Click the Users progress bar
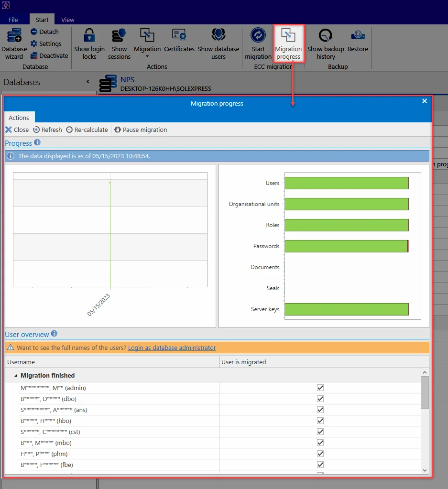Viewport: 448px width, 489px height. 346,183
